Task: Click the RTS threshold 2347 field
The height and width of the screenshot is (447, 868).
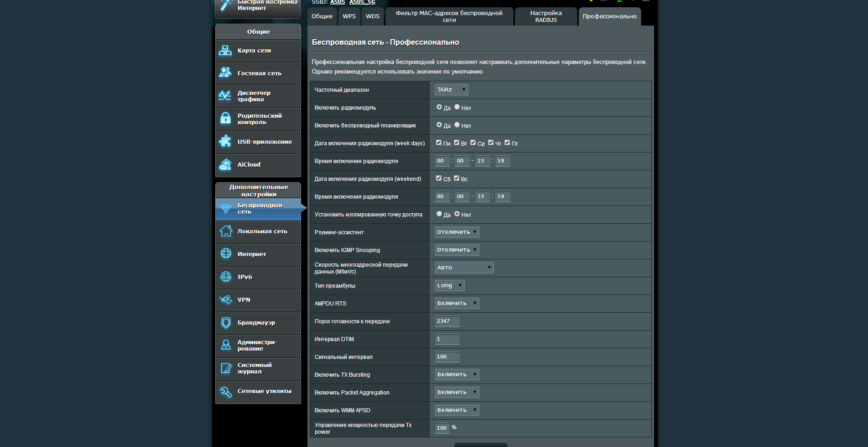Action: [x=447, y=321]
